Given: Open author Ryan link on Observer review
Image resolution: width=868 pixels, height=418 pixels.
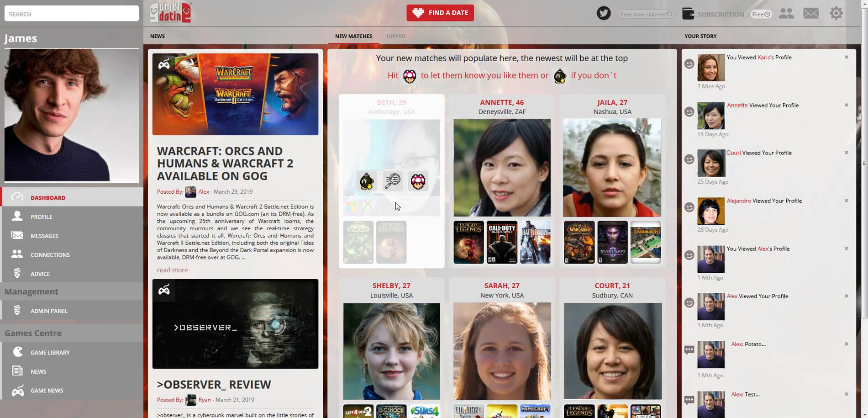Looking at the screenshot, I should (205, 400).
